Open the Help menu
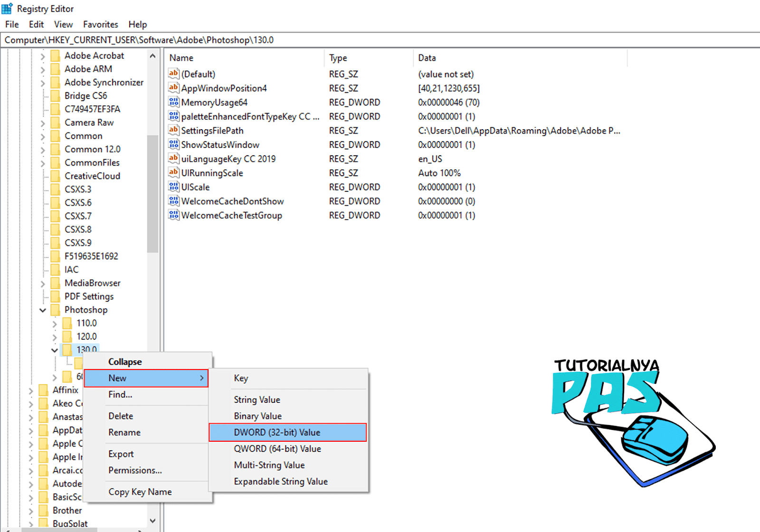Screen dimensions: 760x532 [x=138, y=24]
